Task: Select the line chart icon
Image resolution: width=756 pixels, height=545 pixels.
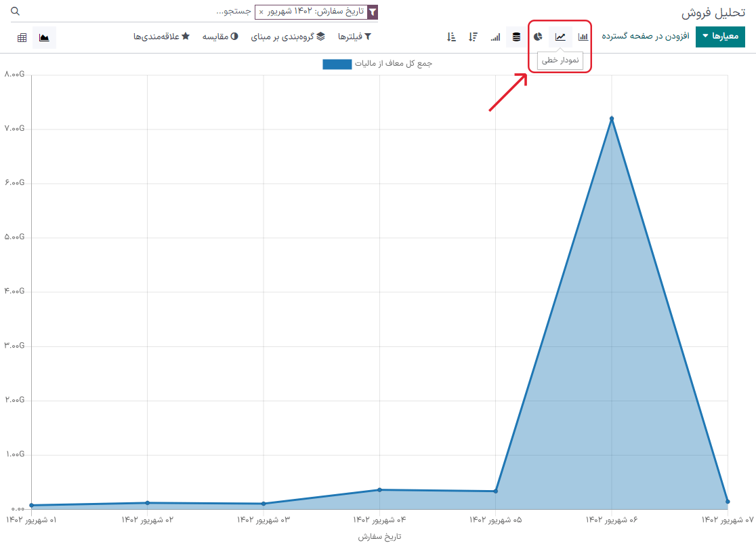Action: [560, 37]
